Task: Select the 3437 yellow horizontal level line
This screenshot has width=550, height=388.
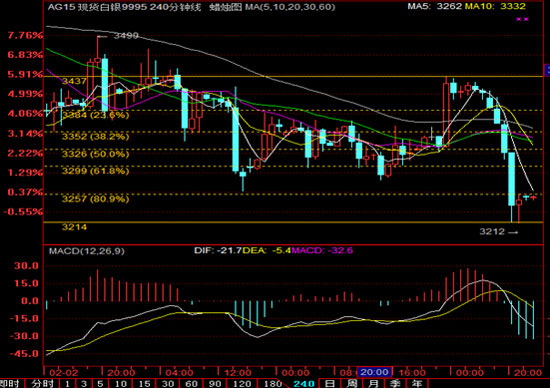Action: point(293,76)
